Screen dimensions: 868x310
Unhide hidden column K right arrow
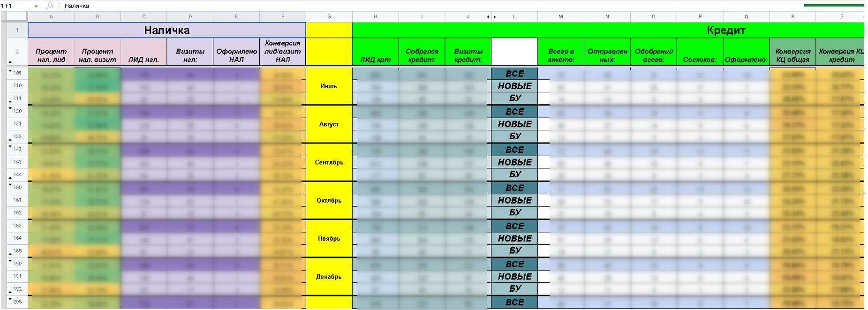pos(495,17)
